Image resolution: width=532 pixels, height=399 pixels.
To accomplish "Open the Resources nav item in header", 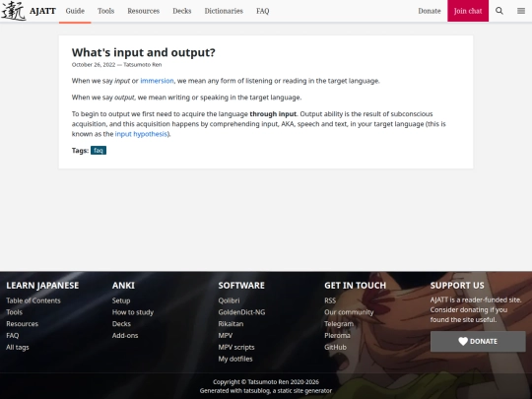I will (144, 11).
